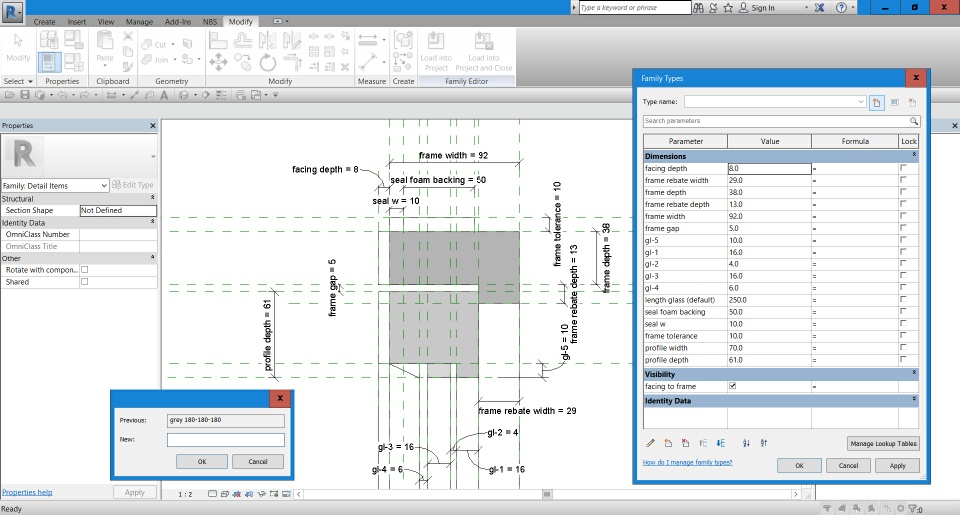Open the Insert ribbon tab
This screenshot has width=960, height=515.
(x=76, y=21)
